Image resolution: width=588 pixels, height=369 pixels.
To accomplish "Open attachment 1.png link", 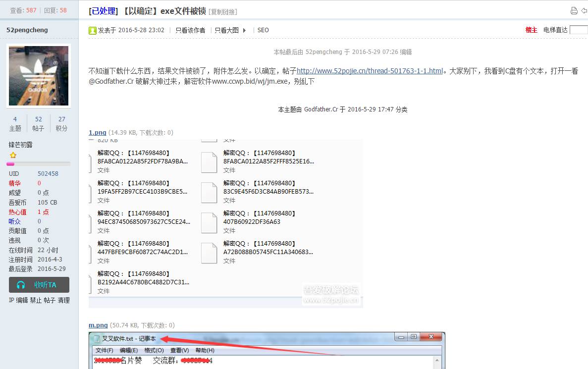I will [97, 132].
